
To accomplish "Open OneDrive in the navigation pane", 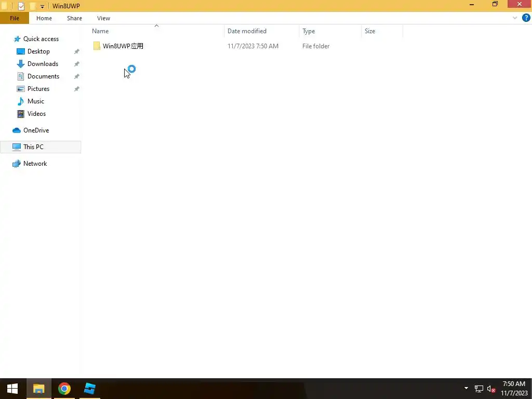I will click(36, 130).
